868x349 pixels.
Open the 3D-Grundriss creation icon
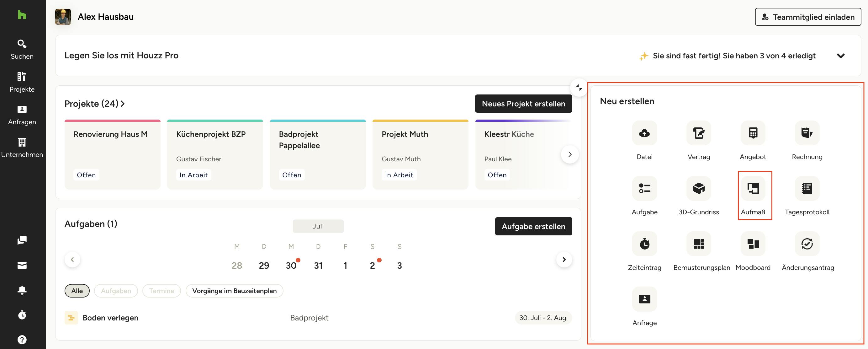click(699, 188)
